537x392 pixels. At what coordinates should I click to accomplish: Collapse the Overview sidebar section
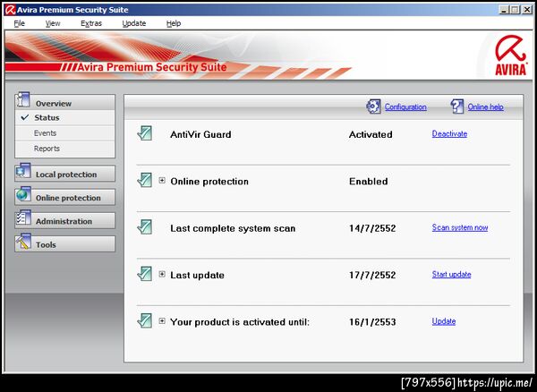64,103
